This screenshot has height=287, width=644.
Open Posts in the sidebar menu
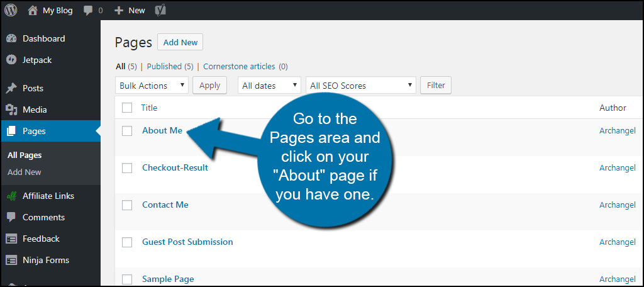(33, 88)
